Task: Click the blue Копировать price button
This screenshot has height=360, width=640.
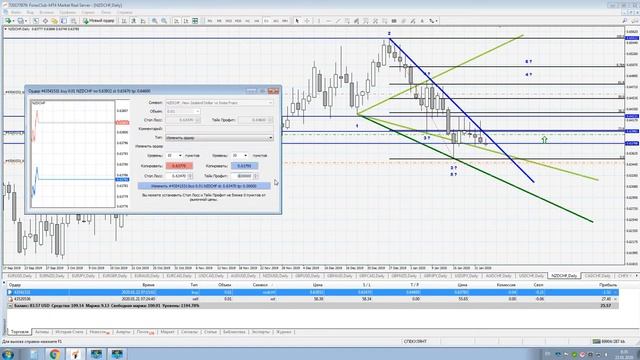Action: coord(244,166)
